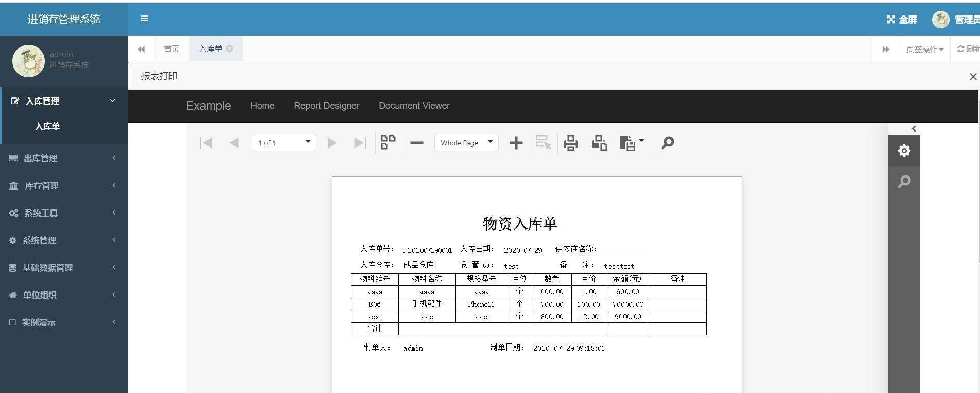Toggle full screen mode (全屏)
This screenshot has width=980, height=393.
(902, 20)
